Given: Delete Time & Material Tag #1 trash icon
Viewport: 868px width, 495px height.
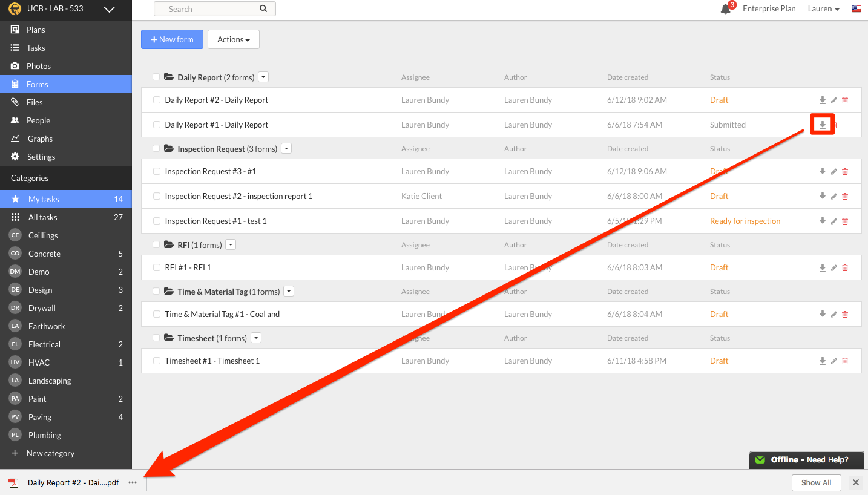Looking at the screenshot, I should tap(845, 315).
